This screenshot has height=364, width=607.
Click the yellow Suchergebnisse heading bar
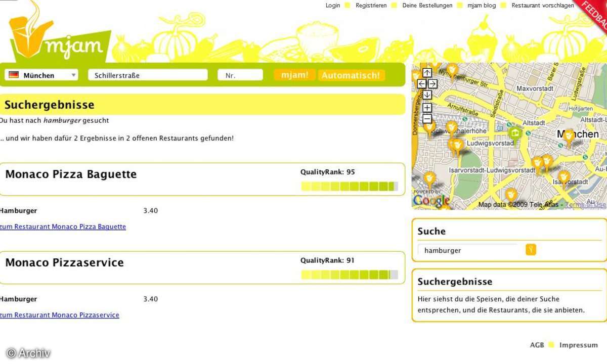pos(202,105)
